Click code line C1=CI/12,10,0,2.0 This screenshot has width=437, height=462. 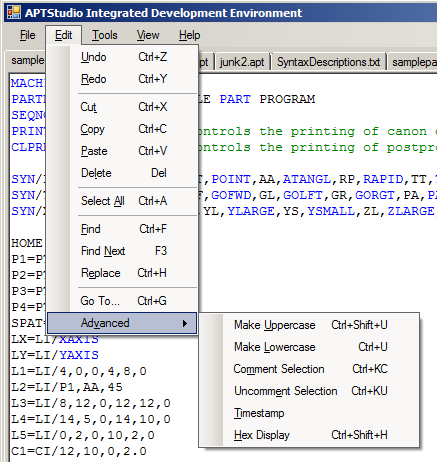79,451
